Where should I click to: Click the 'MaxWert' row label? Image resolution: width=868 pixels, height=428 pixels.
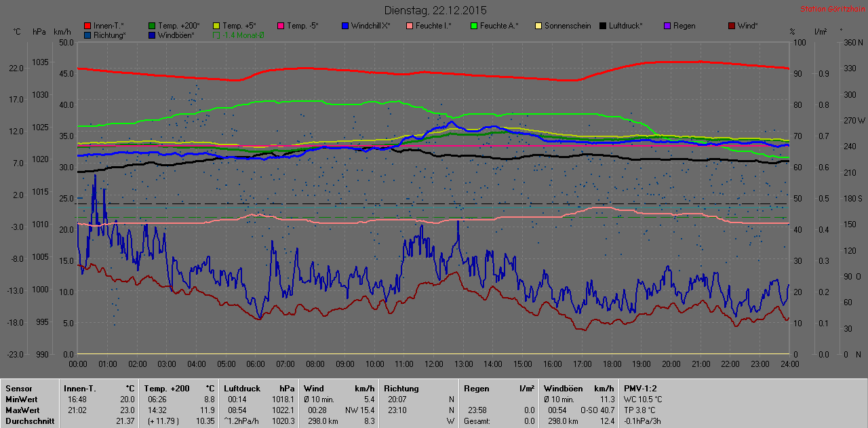(21, 410)
